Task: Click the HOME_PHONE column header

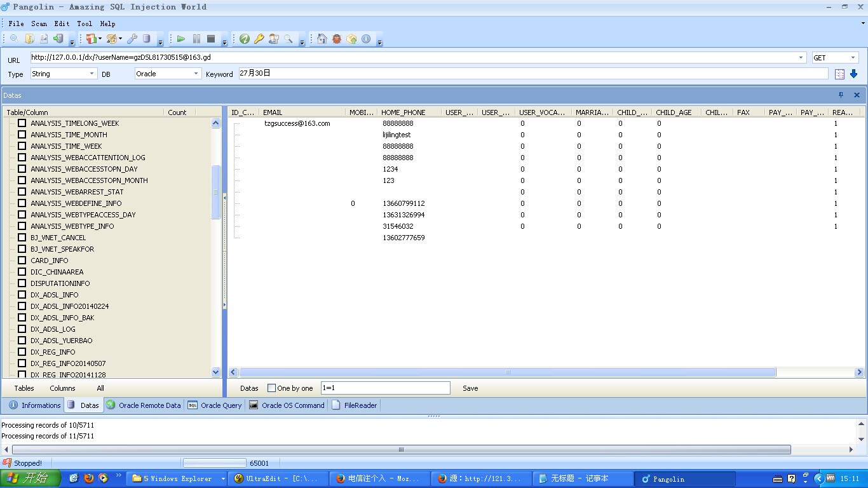Action: click(410, 112)
